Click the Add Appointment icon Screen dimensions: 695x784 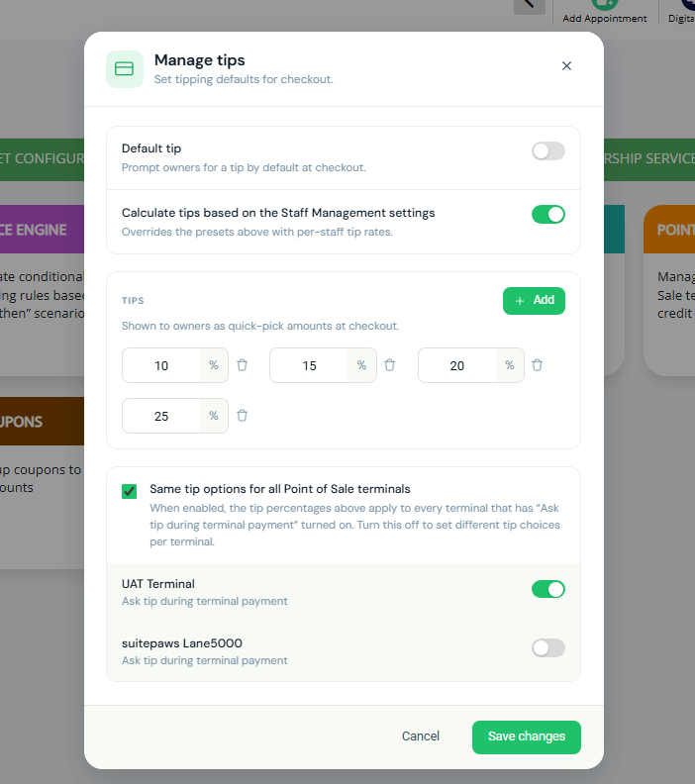605,4
